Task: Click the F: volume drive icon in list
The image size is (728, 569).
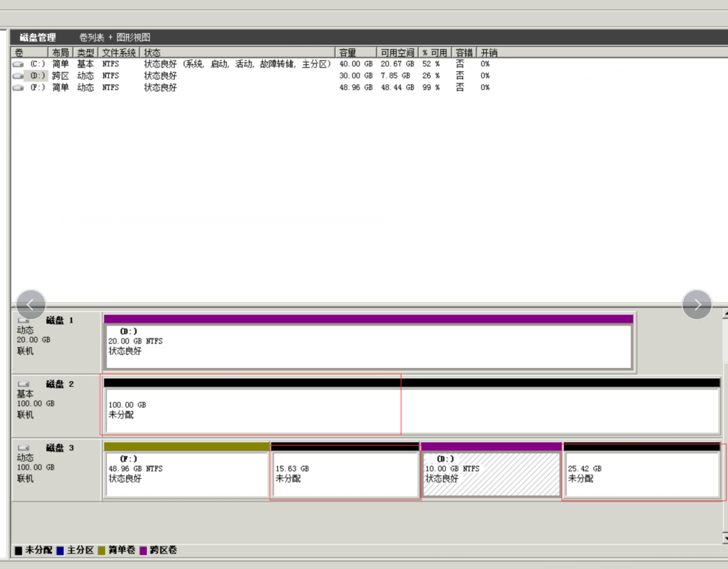Action: click(x=18, y=88)
